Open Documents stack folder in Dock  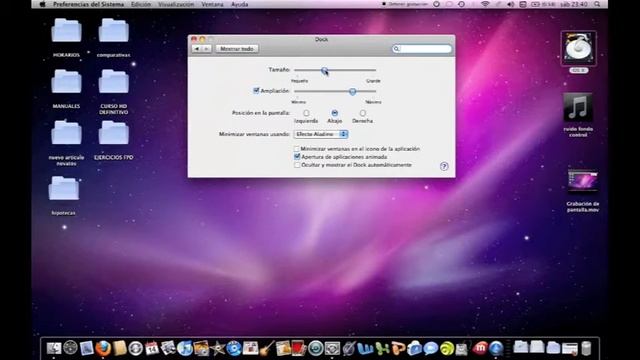(x=537, y=347)
